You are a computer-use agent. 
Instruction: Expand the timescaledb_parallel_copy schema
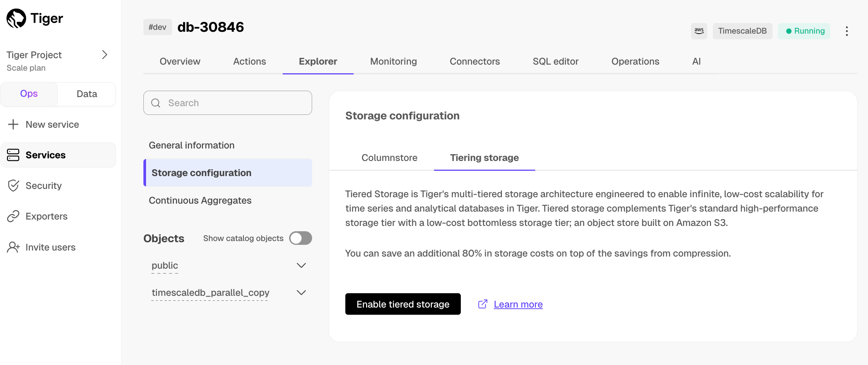(301, 293)
